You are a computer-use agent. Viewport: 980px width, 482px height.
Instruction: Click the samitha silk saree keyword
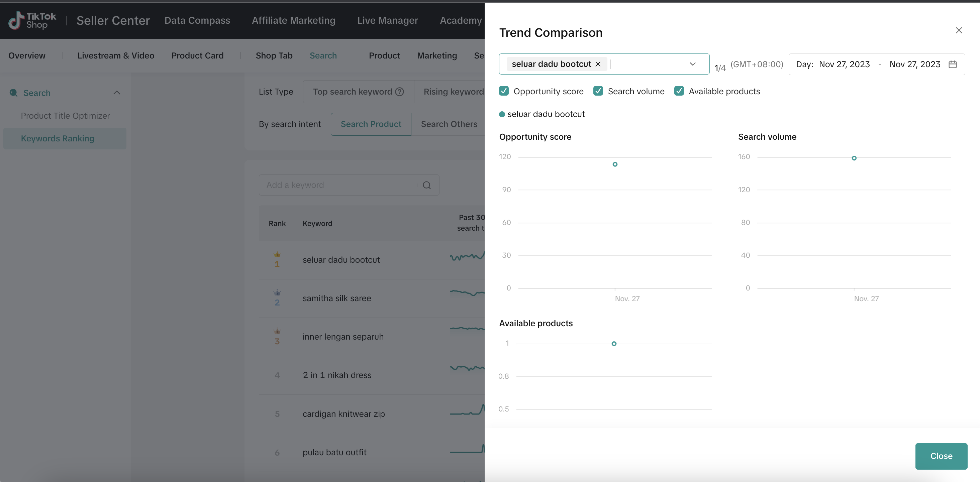click(x=337, y=298)
